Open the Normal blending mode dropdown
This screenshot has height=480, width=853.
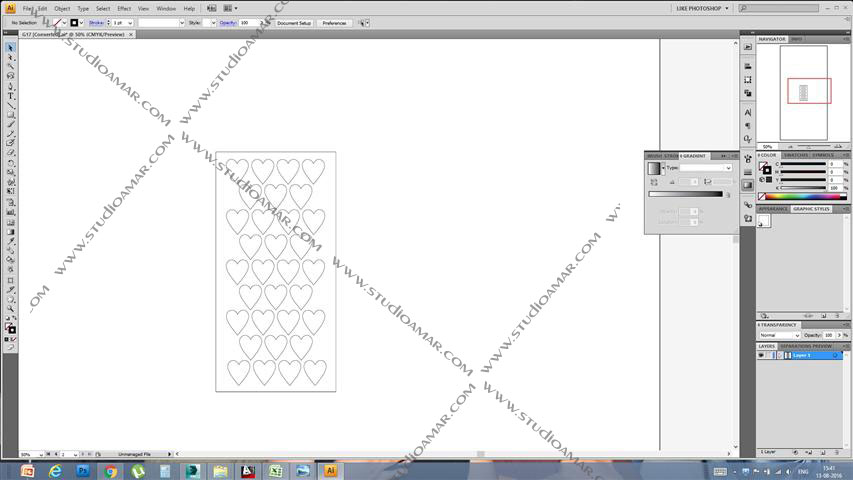(780, 335)
